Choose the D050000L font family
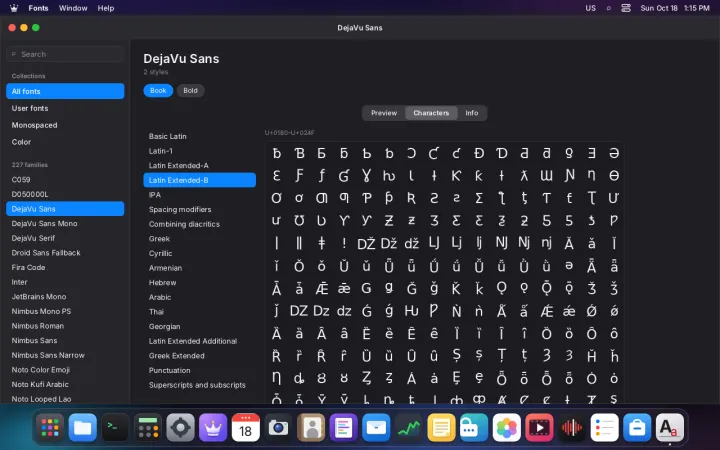This screenshot has width=720, height=450. (x=65, y=194)
